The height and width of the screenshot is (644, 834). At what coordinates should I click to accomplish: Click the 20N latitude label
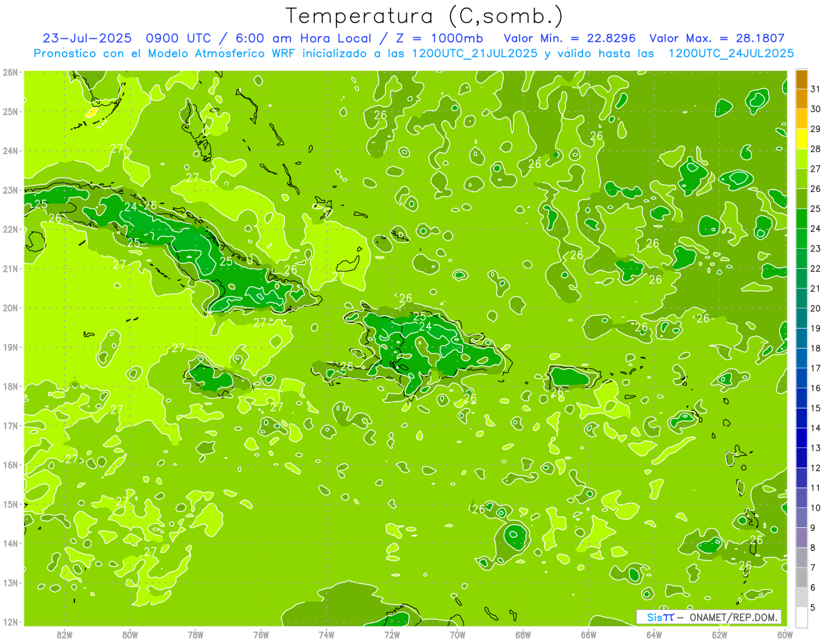click(x=10, y=308)
